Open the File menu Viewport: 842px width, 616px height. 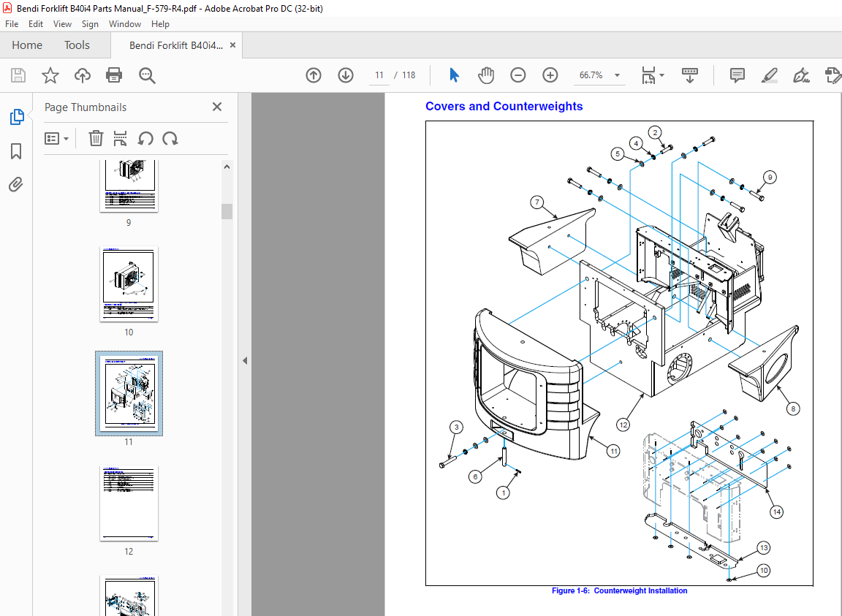[x=12, y=23]
